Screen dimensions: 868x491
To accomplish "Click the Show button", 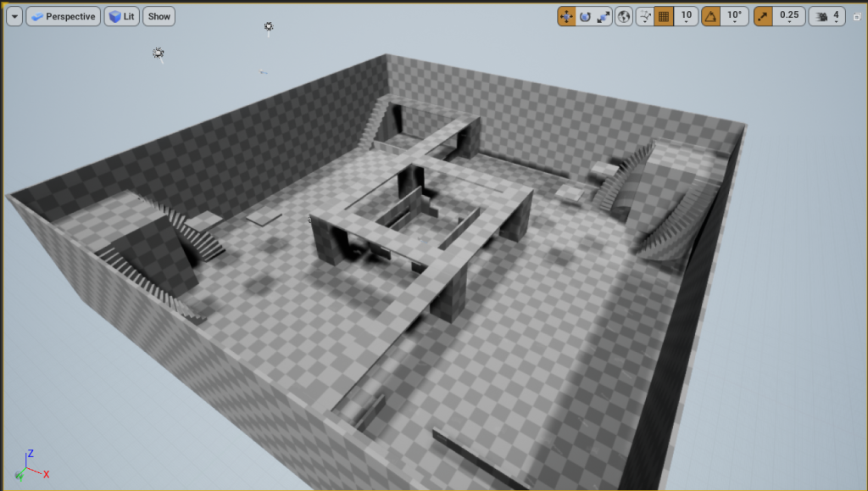I will [159, 16].
